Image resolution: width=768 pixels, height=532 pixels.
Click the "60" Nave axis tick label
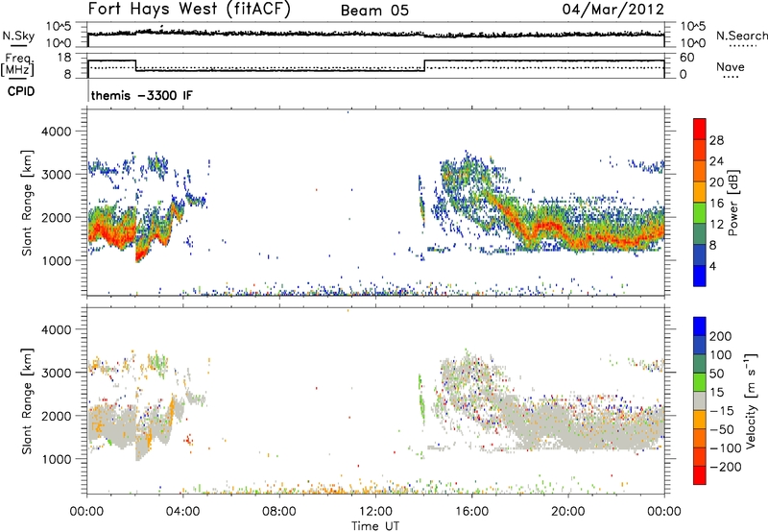click(687, 58)
